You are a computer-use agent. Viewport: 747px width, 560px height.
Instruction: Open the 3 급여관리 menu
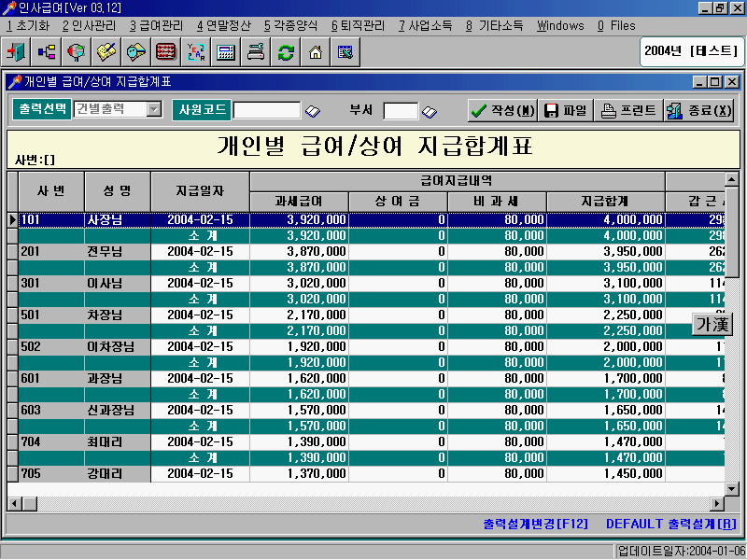pos(156,25)
